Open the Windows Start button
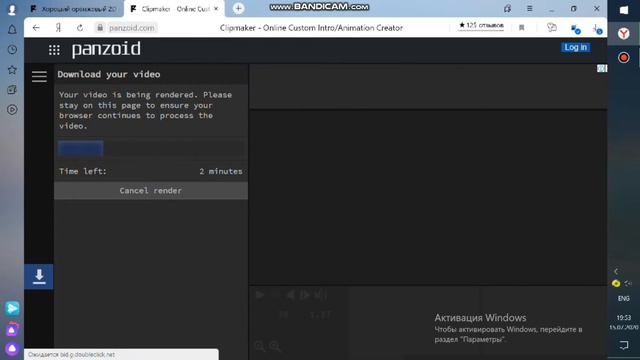This screenshot has height=360, width=640. pyautogui.click(x=624, y=10)
